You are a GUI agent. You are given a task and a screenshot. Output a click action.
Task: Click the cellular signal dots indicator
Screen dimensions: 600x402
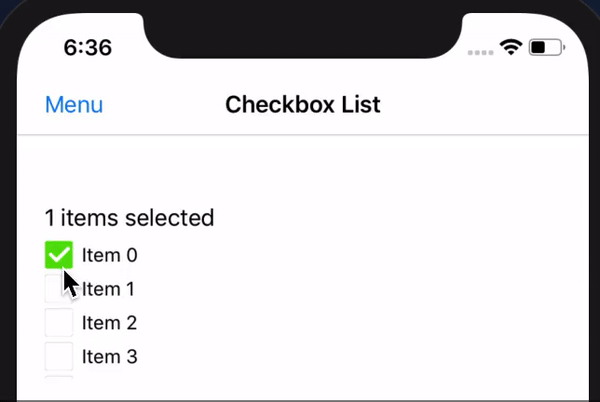coord(481,49)
